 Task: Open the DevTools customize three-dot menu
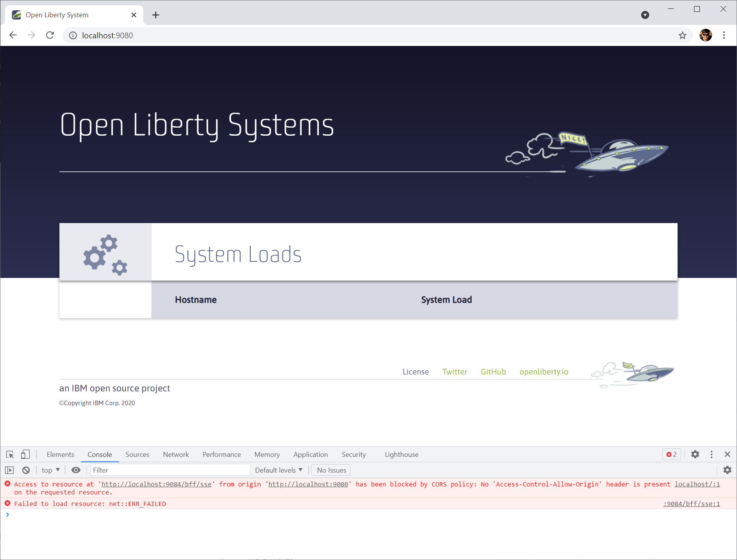[712, 454]
